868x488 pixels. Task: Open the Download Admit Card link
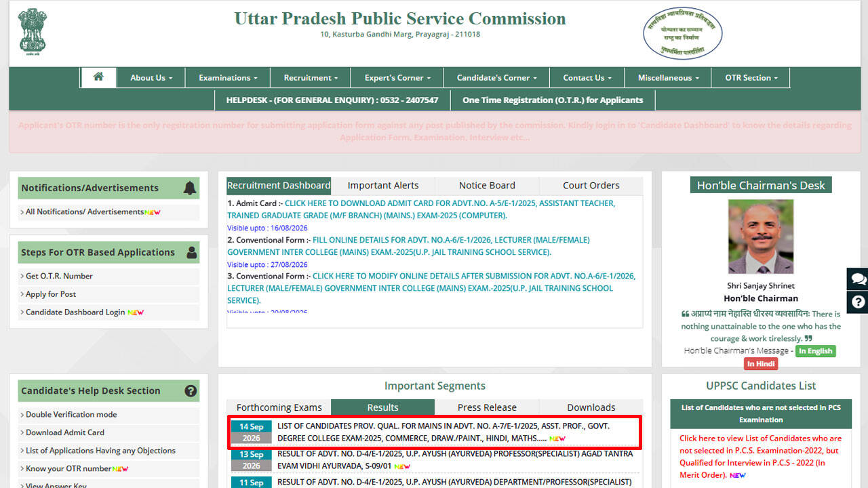point(65,432)
